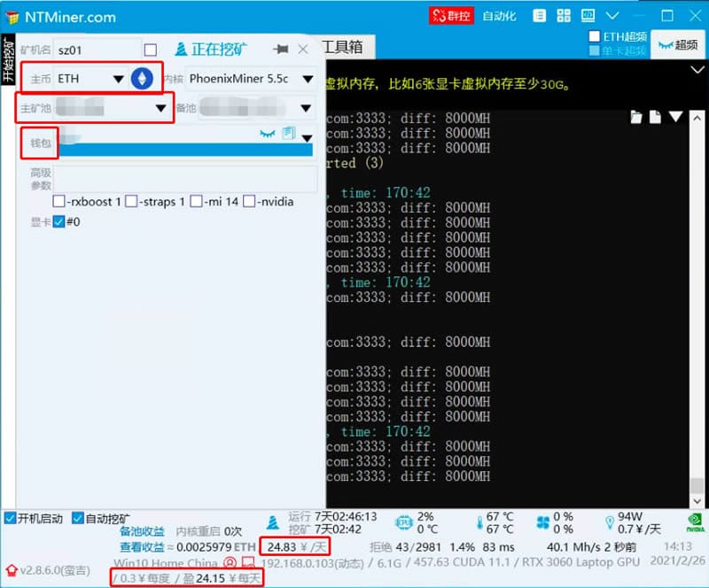Click the Ethereum logo beside the ETH selector
This screenshot has height=588, width=709.
tap(142, 78)
